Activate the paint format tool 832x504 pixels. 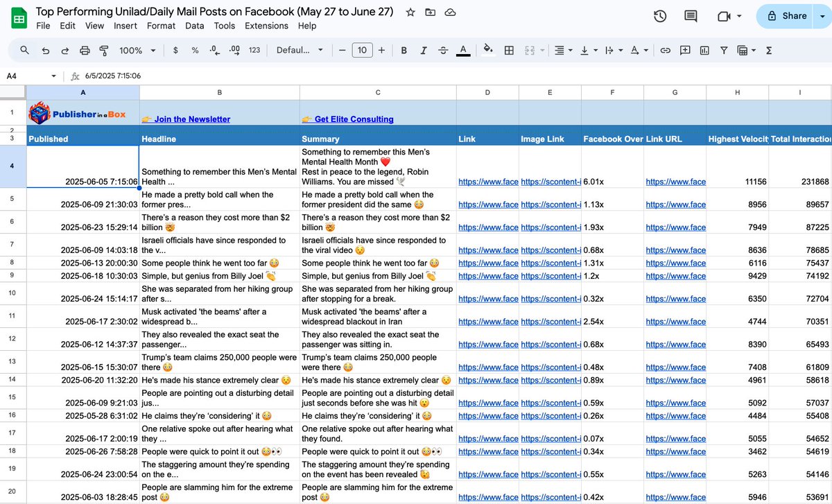point(104,50)
